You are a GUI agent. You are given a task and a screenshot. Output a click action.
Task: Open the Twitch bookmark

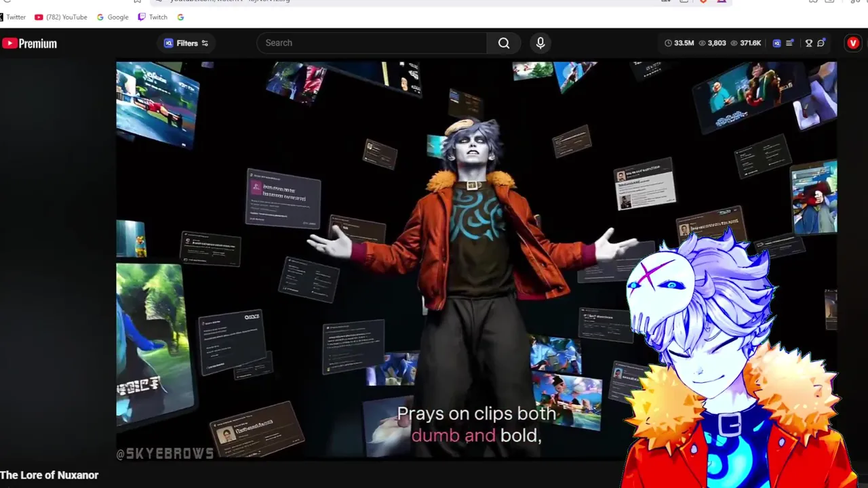[x=153, y=17]
